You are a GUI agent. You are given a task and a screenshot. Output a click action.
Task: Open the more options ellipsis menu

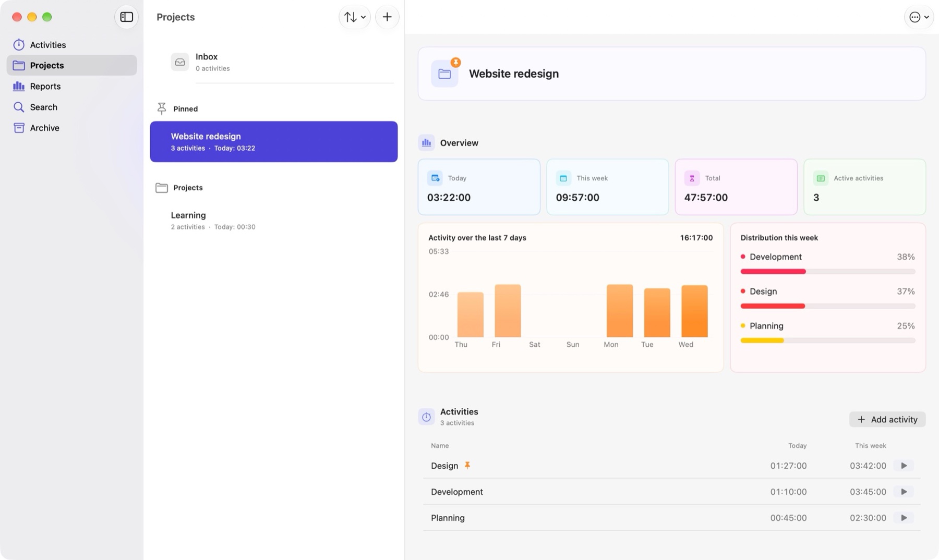point(919,17)
